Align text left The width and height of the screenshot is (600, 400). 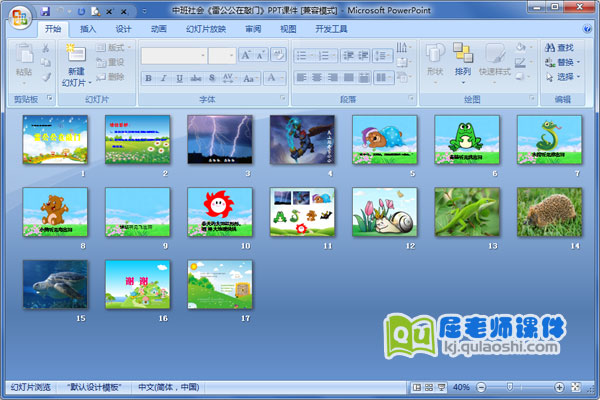point(302,78)
